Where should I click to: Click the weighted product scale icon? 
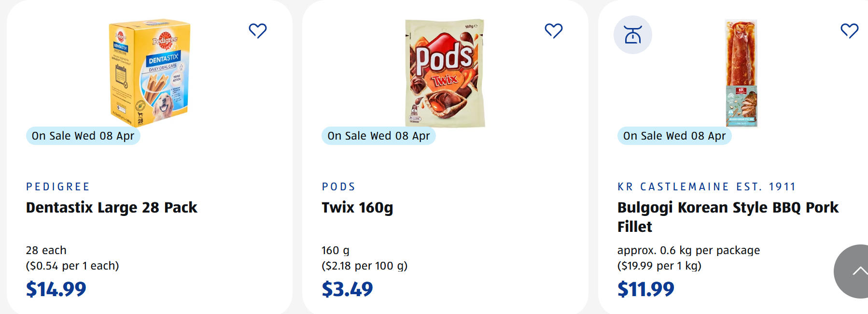tap(633, 35)
